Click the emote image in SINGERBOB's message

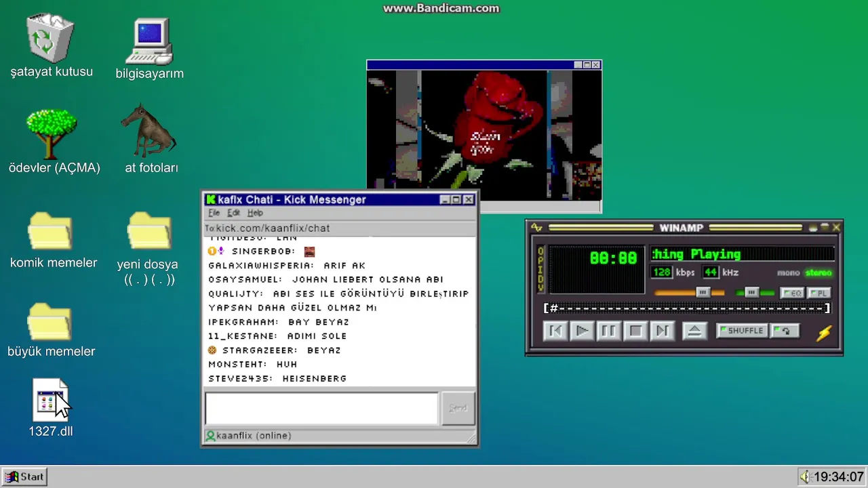(309, 251)
